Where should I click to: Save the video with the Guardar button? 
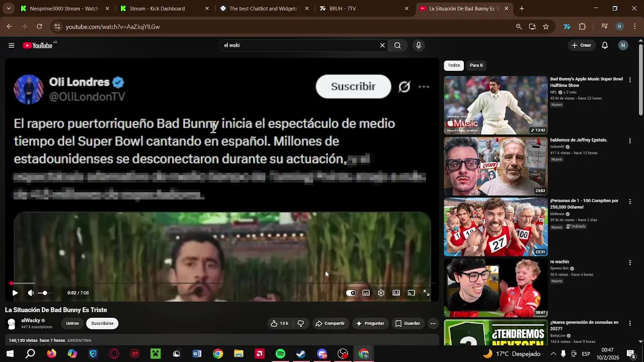[408, 323]
